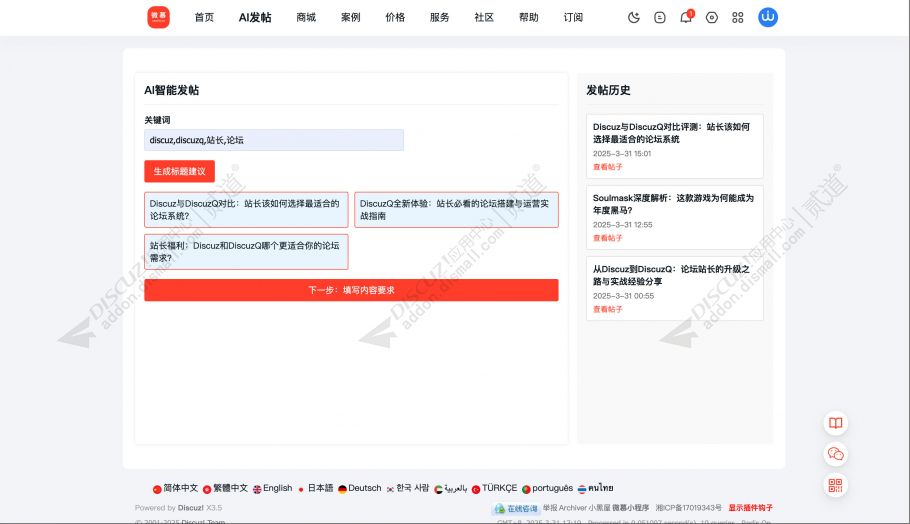Toggle dark mode moon icon
The image size is (910, 524).
tap(634, 17)
